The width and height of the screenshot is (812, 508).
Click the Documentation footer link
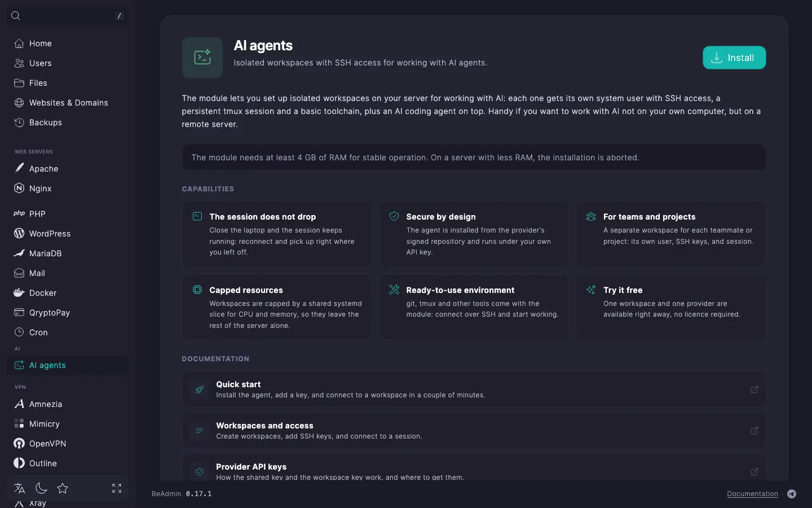pos(752,494)
